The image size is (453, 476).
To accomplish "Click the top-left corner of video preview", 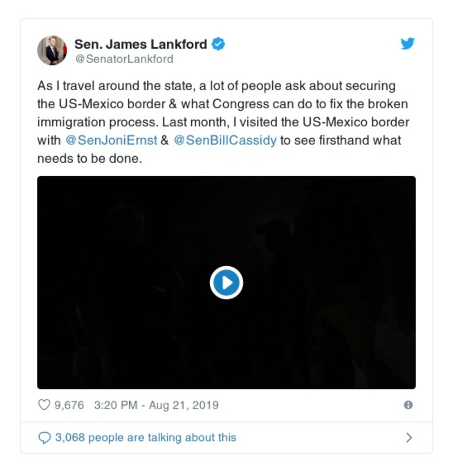I will (43, 181).
